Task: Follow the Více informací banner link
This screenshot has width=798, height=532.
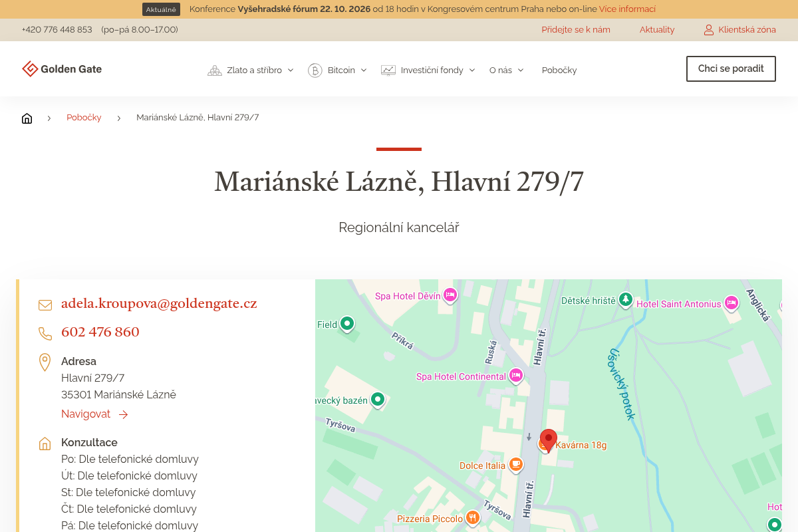Action: click(627, 9)
